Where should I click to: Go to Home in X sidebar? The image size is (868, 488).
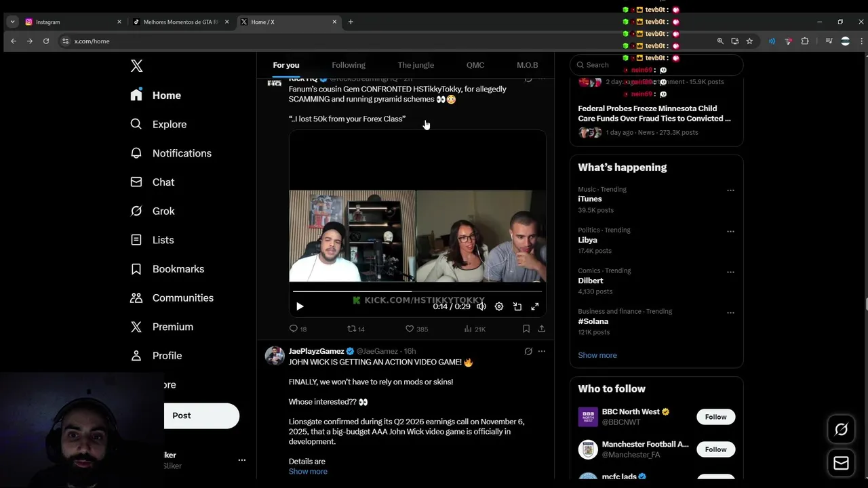[157, 95]
